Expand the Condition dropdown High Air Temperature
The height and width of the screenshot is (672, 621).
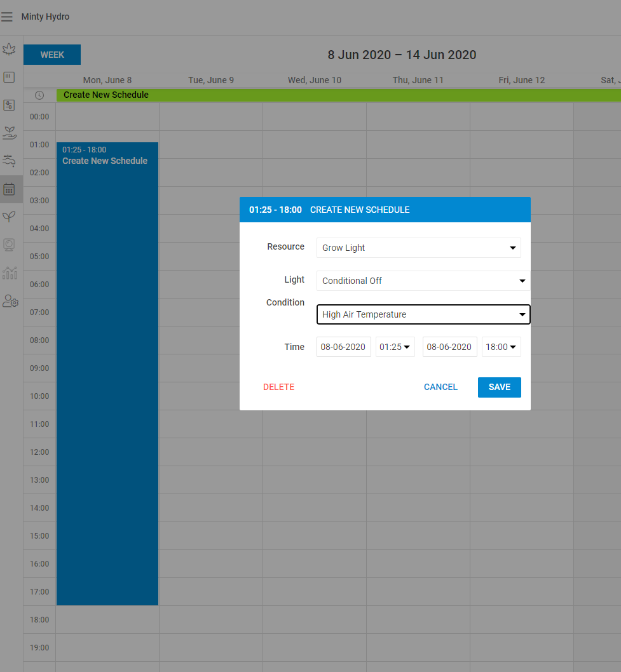click(423, 314)
